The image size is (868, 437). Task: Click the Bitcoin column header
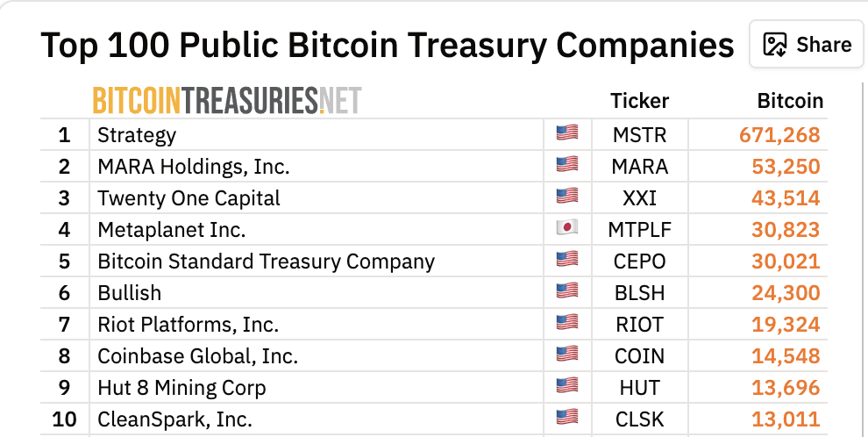pyautogui.click(x=790, y=101)
